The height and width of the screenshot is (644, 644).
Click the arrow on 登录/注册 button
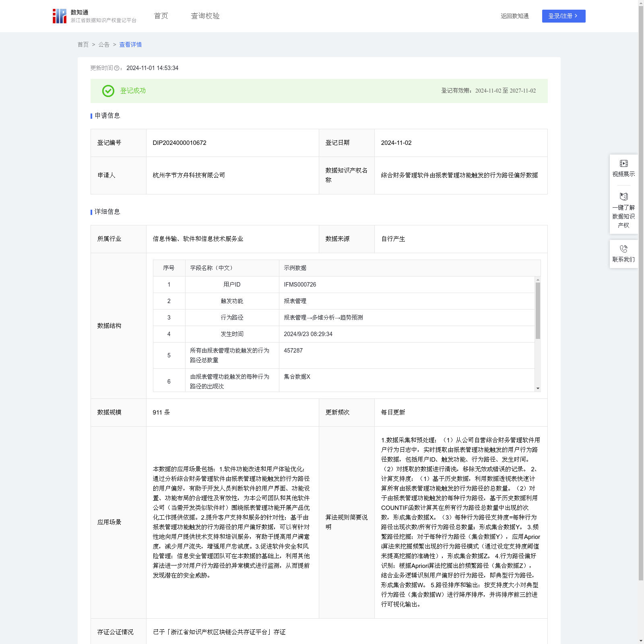tap(576, 16)
